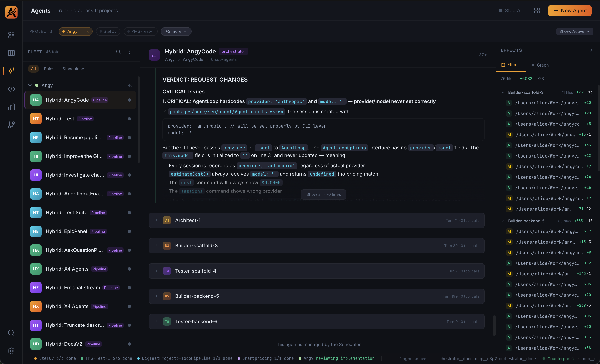The height and width of the screenshot is (364, 600).
Task: Open the git branch sidebar icon
Action: coord(11,125)
